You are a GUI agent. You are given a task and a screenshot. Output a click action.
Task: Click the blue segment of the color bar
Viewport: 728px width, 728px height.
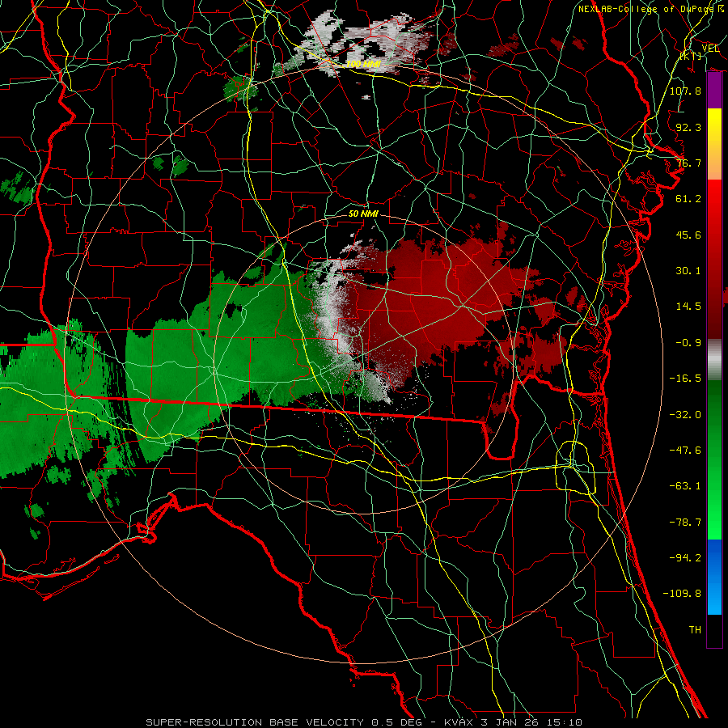click(714, 576)
